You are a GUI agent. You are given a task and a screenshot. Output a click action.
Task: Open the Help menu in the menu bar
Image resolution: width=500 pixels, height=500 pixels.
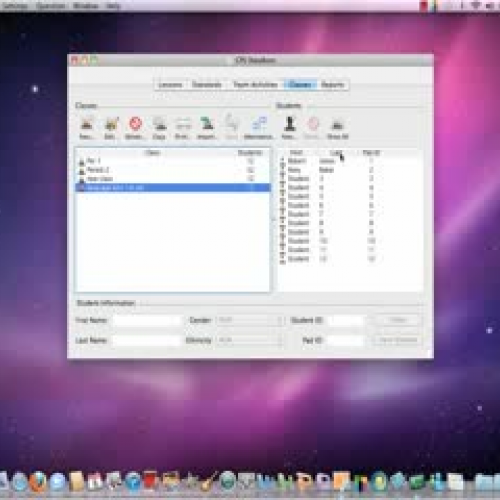113,6
